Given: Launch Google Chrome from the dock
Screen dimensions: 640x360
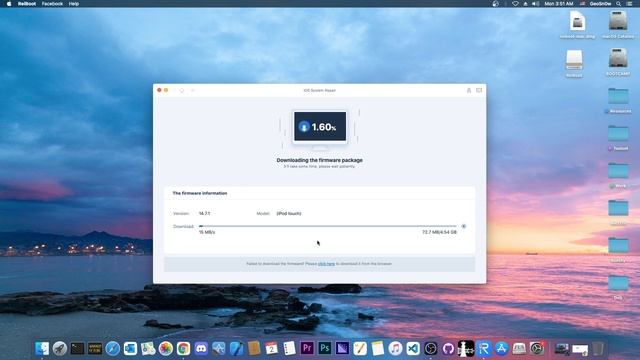Looking at the screenshot, I should pos(183,348).
